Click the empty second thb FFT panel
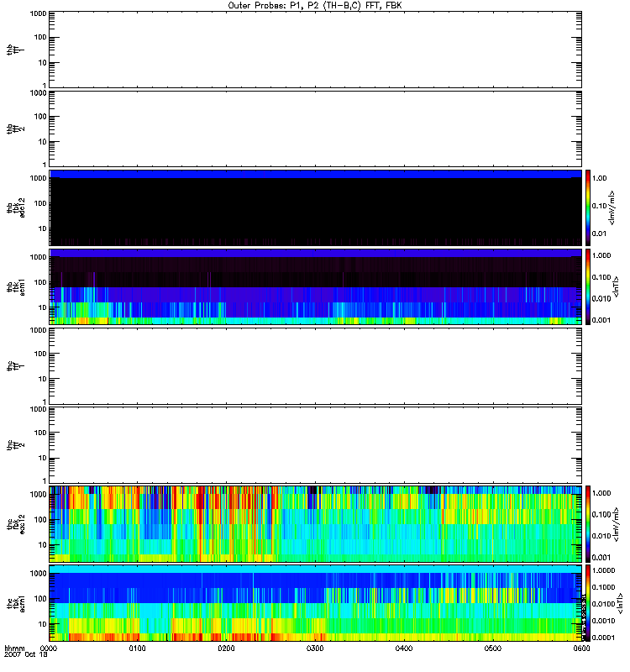 click(x=315, y=127)
